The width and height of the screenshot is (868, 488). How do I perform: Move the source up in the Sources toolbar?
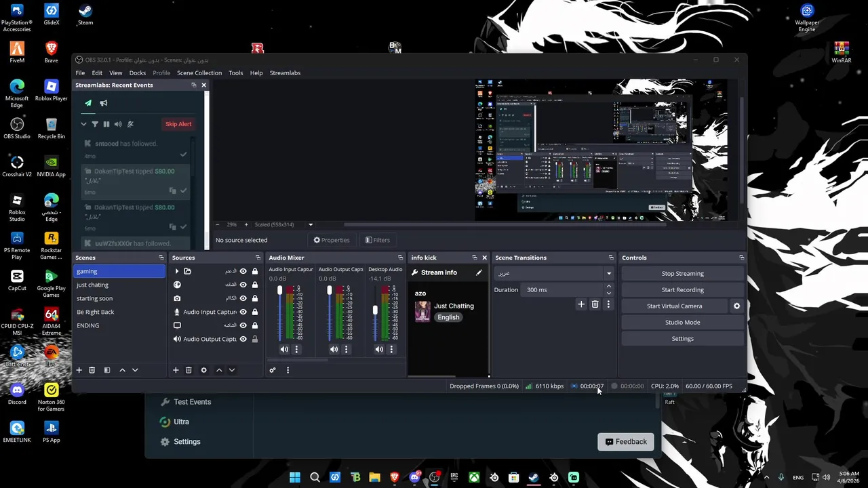point(219,370)
